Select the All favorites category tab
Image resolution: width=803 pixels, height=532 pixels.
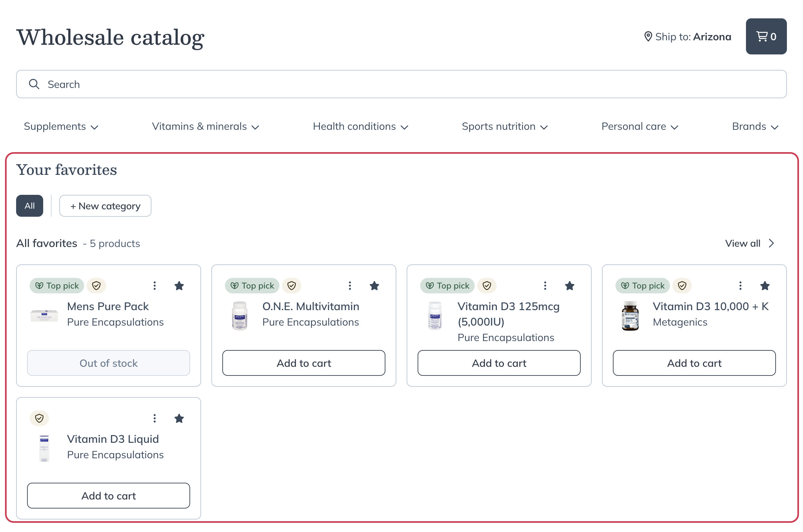point(30,205)
